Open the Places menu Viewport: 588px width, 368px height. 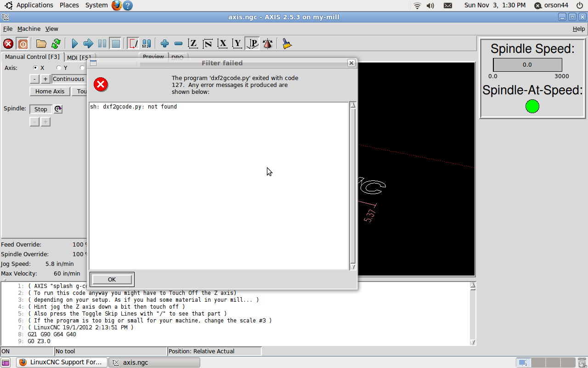[69, 5]
